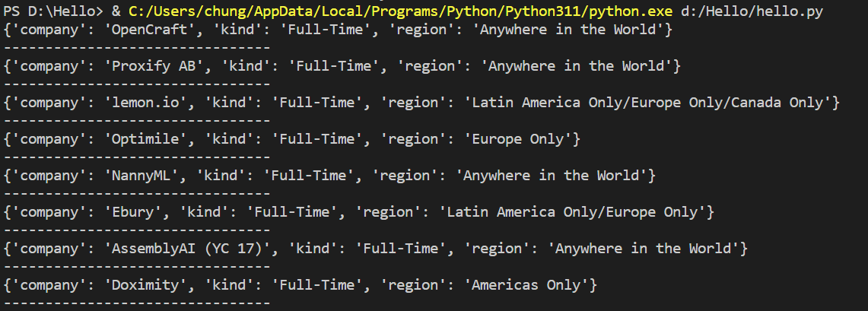This screenshot has height=311, width=868.
Task: Click the d:/Hello/hello.py script argument
Action: tap(752, 11)
